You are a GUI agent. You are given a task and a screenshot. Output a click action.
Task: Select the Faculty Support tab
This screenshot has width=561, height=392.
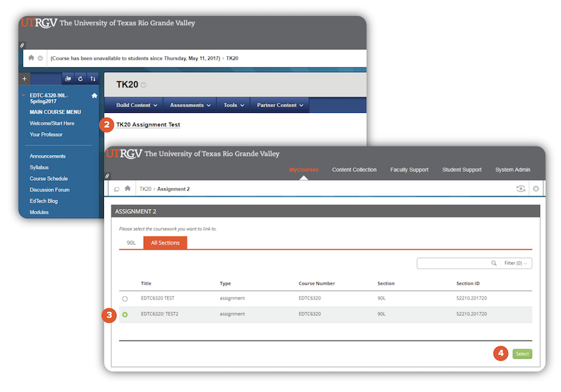pos(410,170)
